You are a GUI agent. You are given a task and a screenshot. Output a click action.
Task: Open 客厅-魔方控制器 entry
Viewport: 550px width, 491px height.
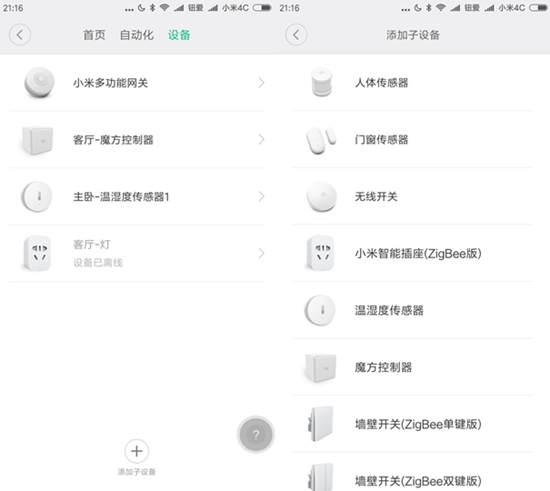tap(137, 140)
